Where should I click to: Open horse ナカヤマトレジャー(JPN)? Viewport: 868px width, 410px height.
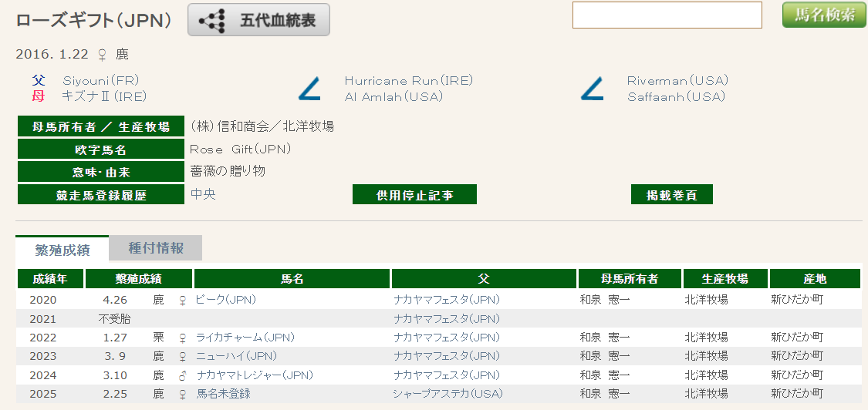point(255,375)
